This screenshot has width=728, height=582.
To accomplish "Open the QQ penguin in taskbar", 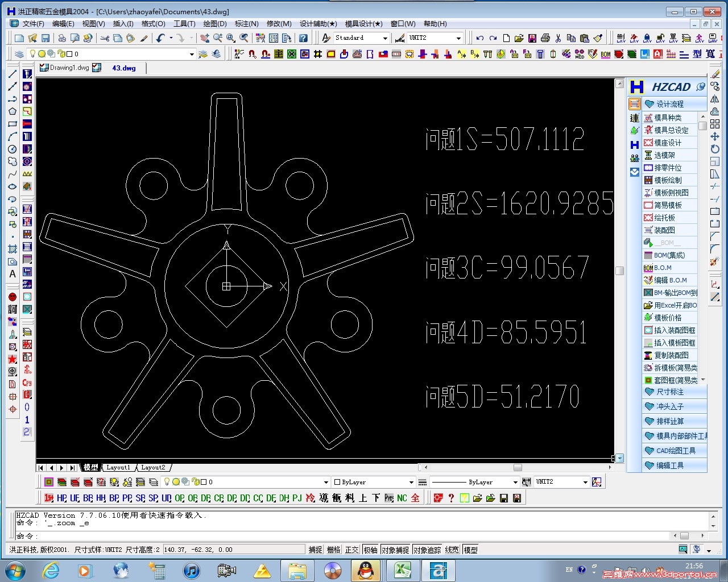I will pyautogui.click(x=365, y=570).
